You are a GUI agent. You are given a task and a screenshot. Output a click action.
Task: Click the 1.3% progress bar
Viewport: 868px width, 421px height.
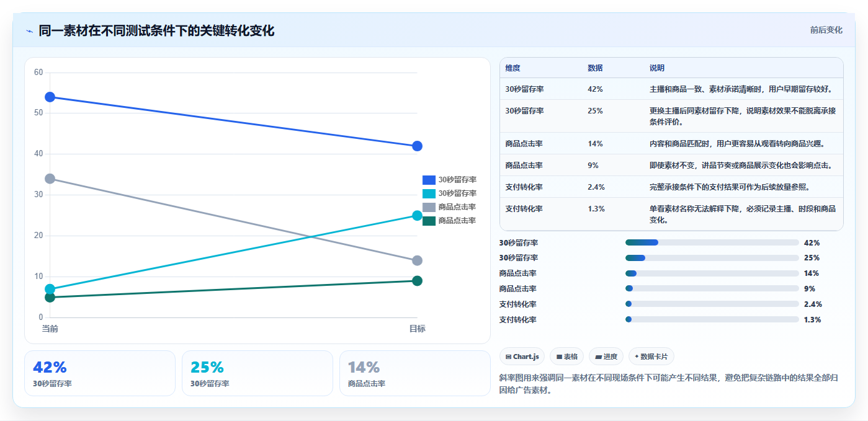tap(712, 319)
